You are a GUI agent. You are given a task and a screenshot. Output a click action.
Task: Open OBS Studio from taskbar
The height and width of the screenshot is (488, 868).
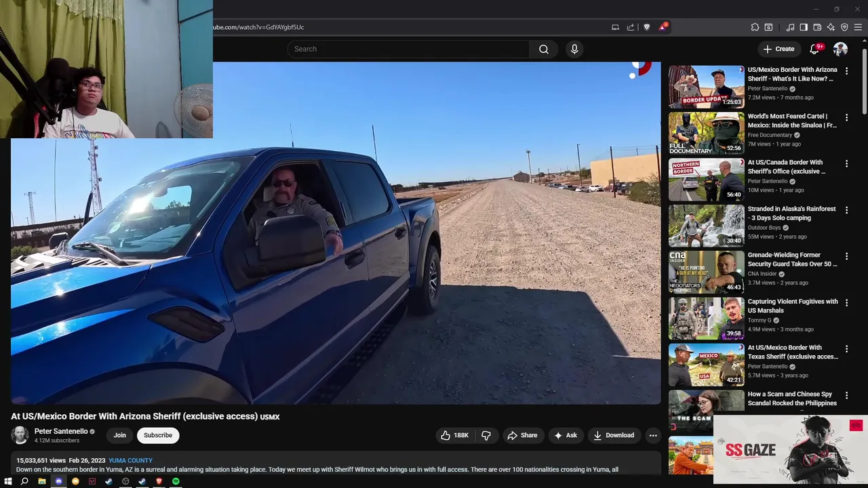tap(125, 481)
